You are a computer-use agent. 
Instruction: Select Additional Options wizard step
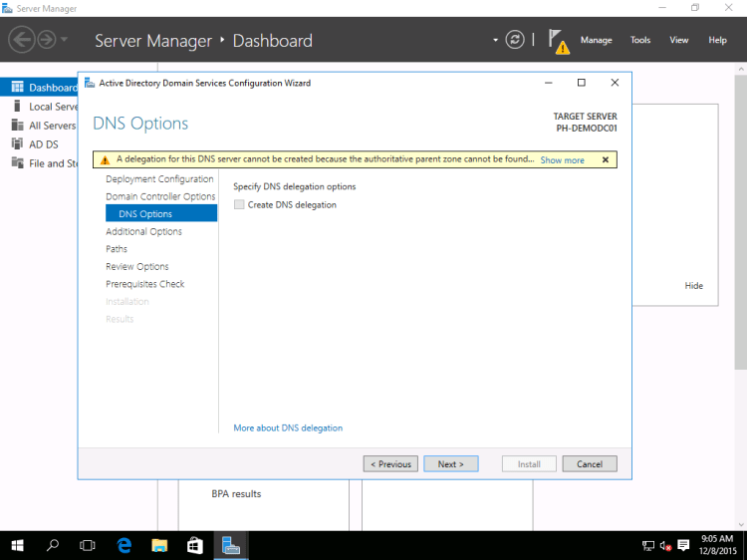[143, 231]
